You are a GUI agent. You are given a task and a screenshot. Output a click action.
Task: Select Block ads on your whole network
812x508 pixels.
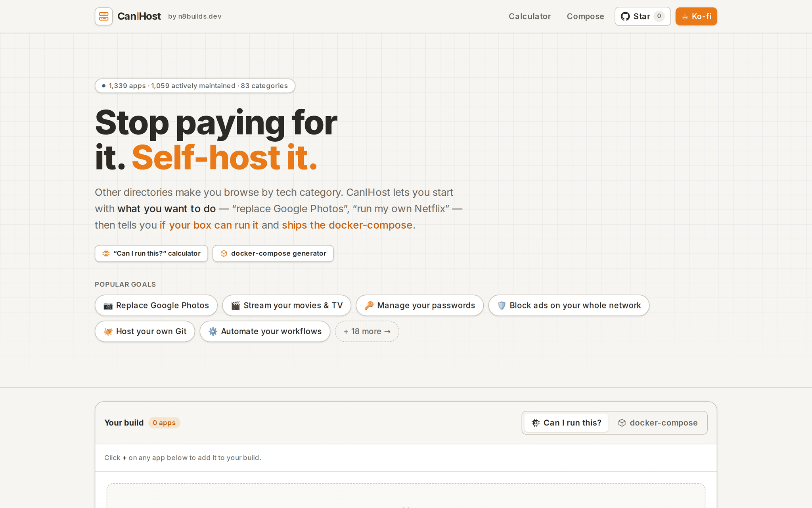tap(569, 305)
